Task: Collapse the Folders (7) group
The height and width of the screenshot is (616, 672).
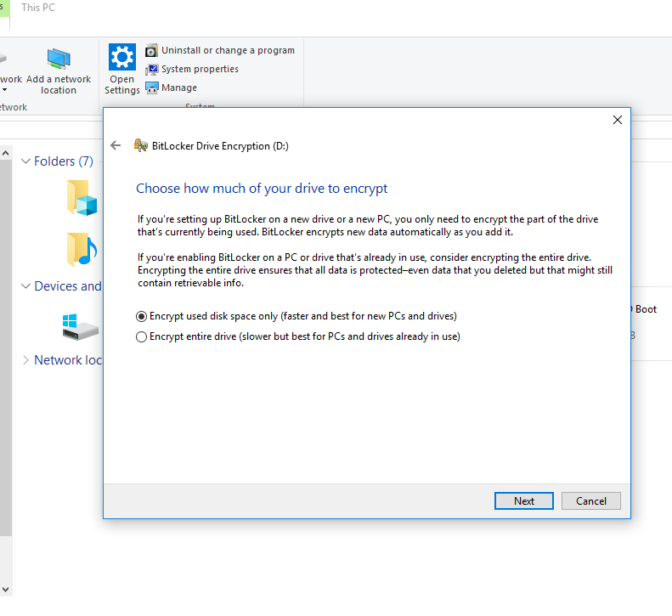Action: click(x=25, y=161)
